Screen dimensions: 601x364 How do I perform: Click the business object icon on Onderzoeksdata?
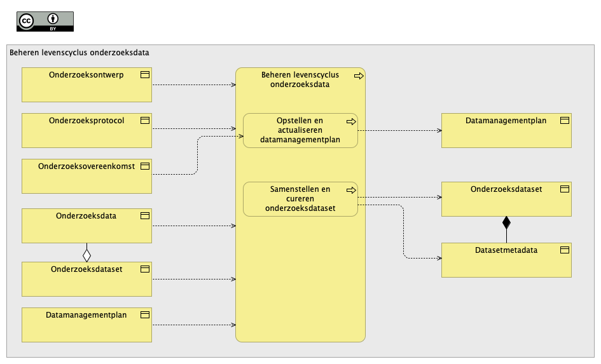(145, 215)
